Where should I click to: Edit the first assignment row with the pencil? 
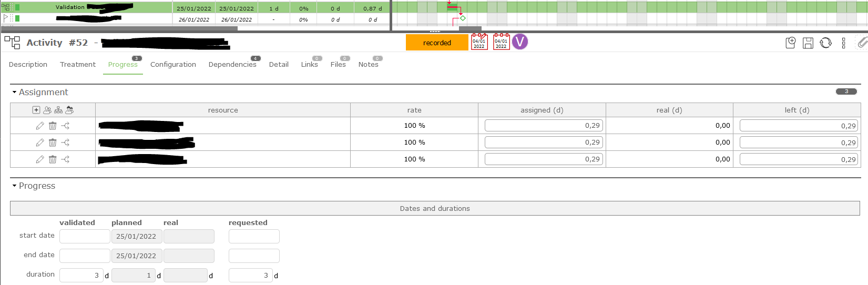click(x=40, y=126)
